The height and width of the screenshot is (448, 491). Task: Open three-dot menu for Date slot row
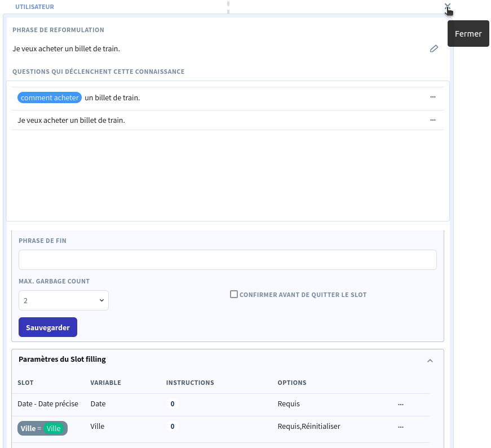(x=401, y=404)
